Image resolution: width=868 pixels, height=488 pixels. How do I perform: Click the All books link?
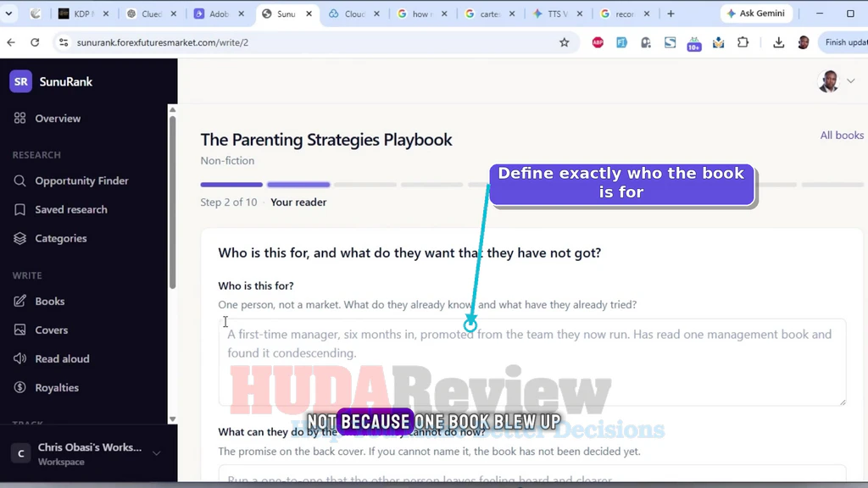(842, 135)
